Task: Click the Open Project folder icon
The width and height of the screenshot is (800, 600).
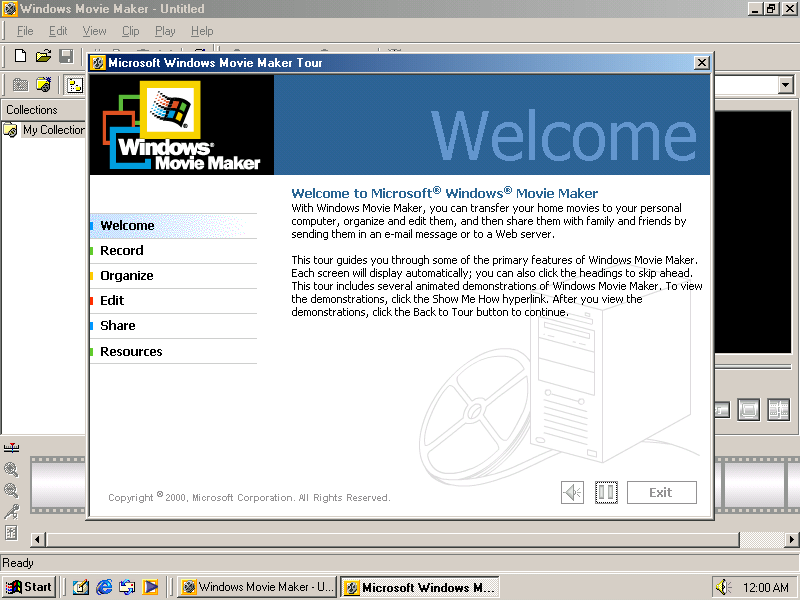Action: pyautogui.click(x=43, y=56)
